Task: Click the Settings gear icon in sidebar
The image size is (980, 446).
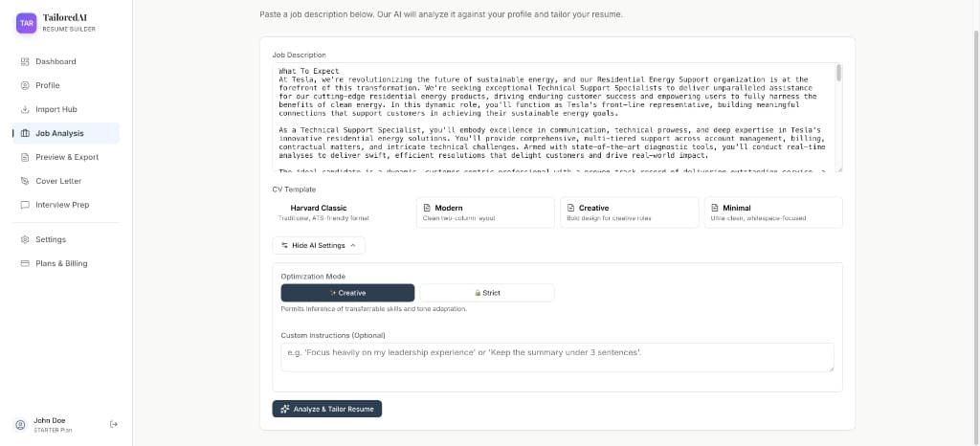Action: [x=25, y=239]
